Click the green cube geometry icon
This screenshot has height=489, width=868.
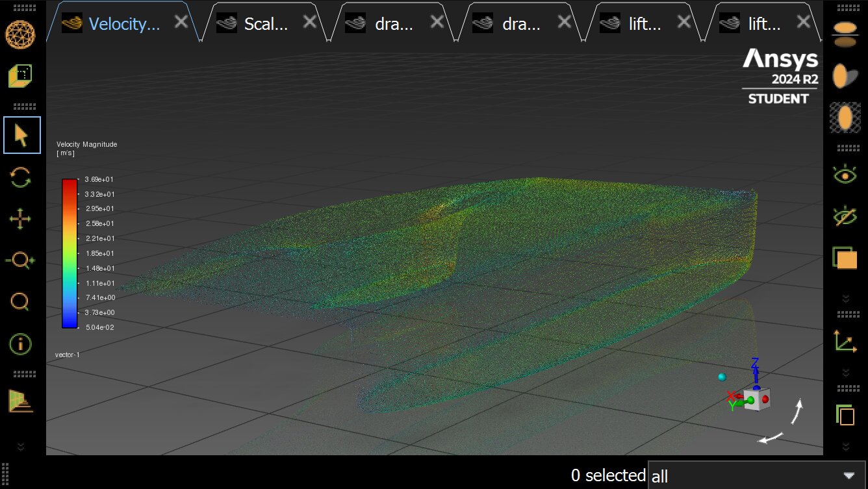pyautogui.click(x=21, y=75)
